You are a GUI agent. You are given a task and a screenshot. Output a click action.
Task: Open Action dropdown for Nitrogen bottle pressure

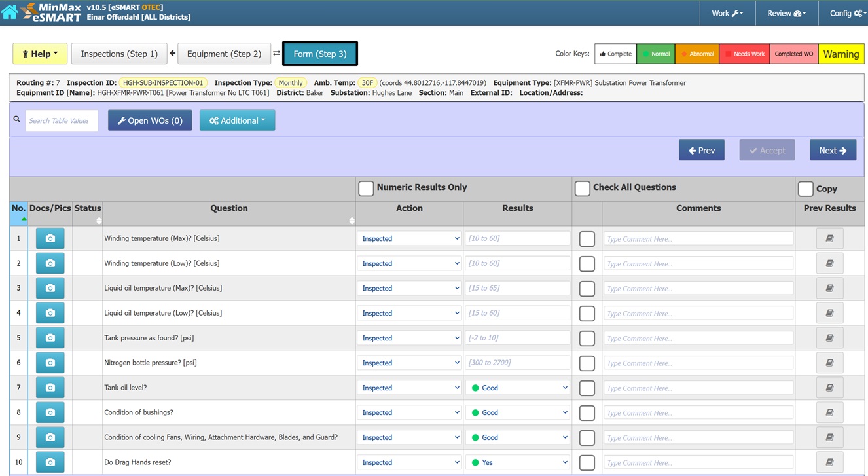pos(410,363)
